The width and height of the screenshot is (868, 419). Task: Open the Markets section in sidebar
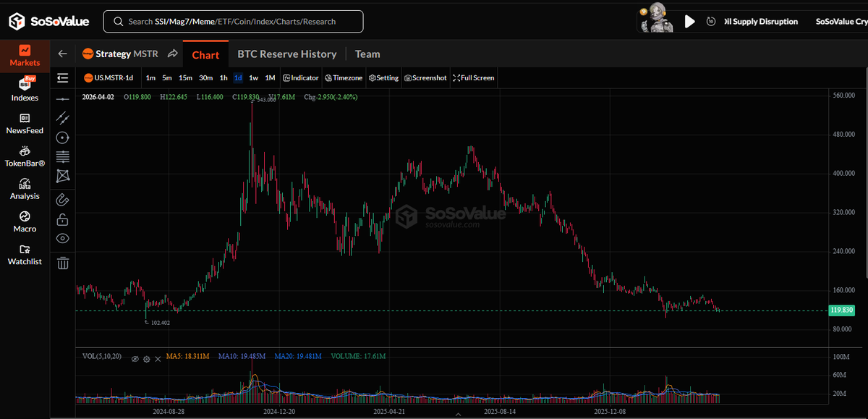(25, 56)
